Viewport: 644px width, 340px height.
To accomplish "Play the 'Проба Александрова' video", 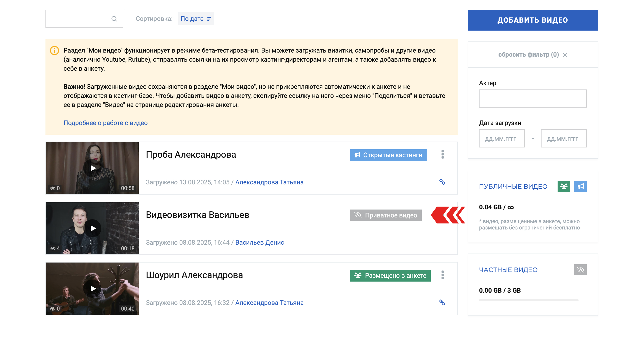I will pos(93,168).
